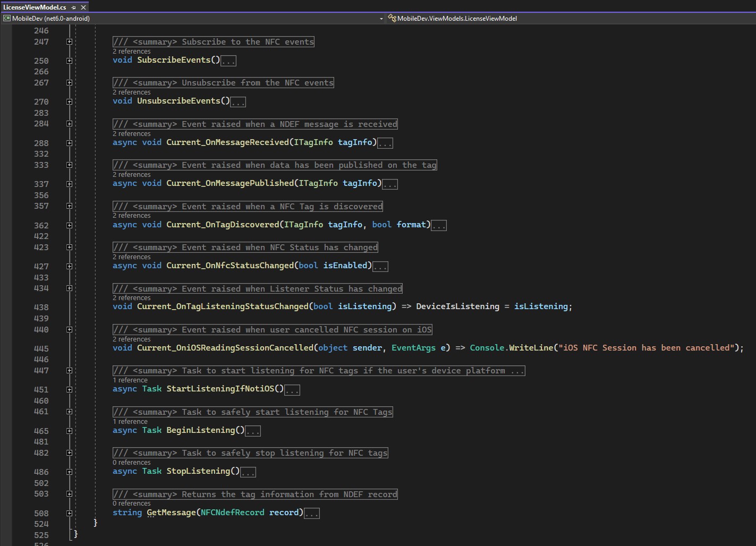Viewport: 756px width, 546px height.
Task: Expand the data published summary at line 333
Action: coord(69,165)
